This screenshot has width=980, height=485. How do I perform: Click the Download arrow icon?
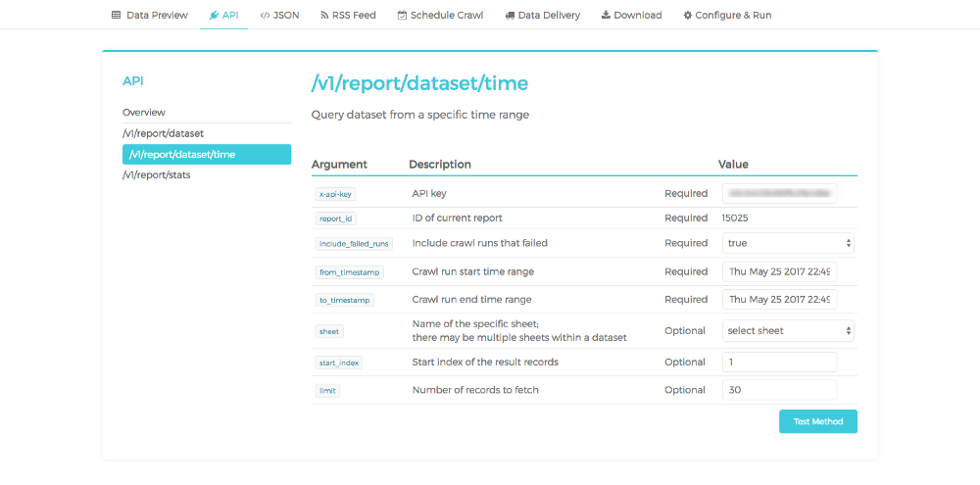606,15
